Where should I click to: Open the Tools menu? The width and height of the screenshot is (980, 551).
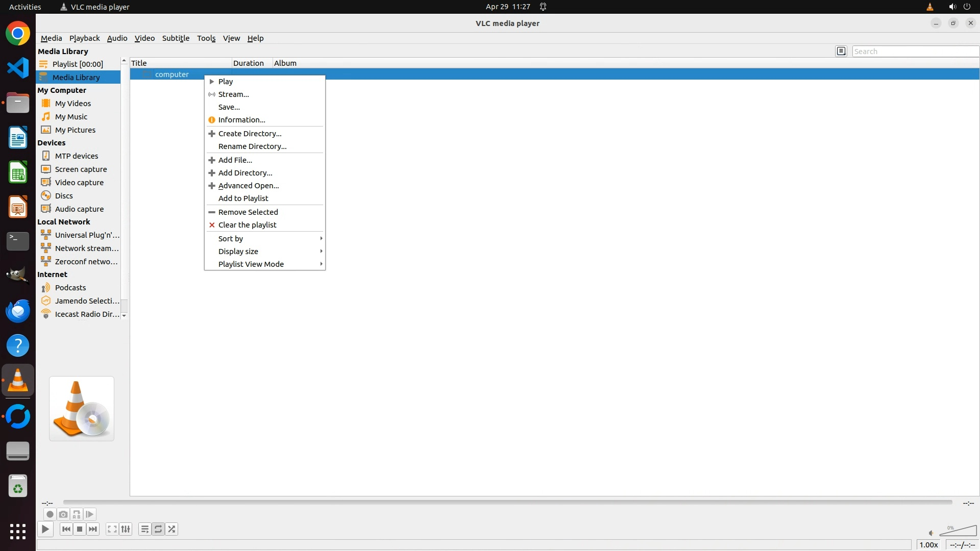(x=206, y=38)
